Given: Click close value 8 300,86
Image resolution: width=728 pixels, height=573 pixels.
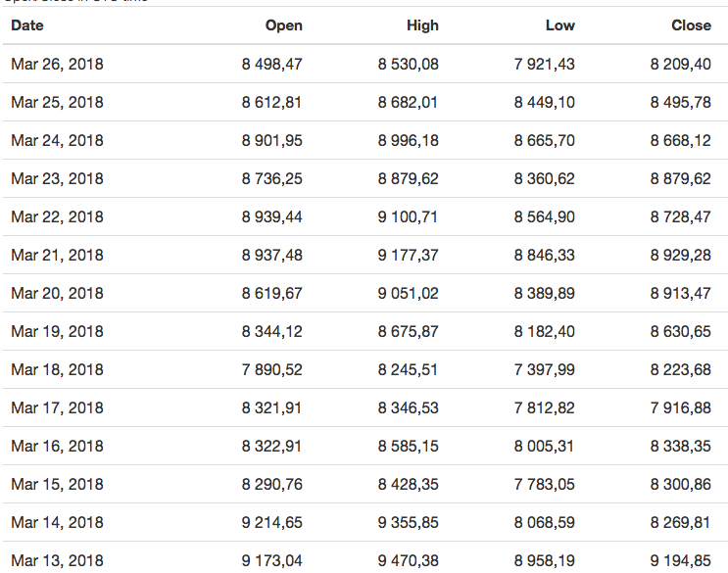Looking at the screenshot, I should pos(680,484).
